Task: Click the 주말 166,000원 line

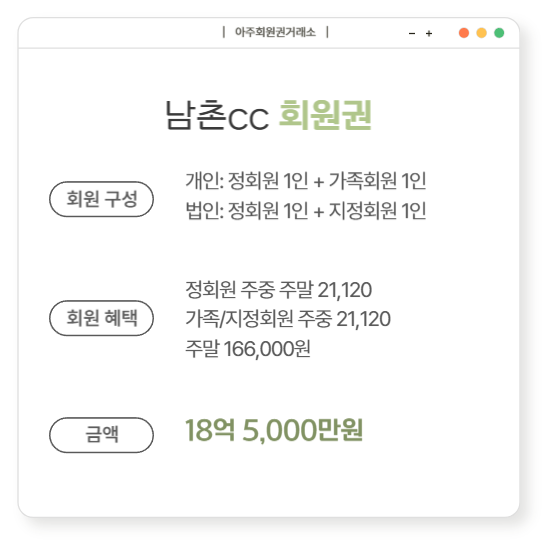Action: (x=248, y=349)
